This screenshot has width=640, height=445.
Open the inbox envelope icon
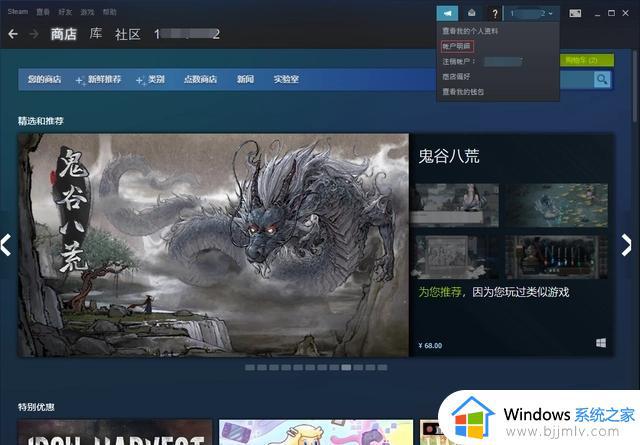point(471,13)
